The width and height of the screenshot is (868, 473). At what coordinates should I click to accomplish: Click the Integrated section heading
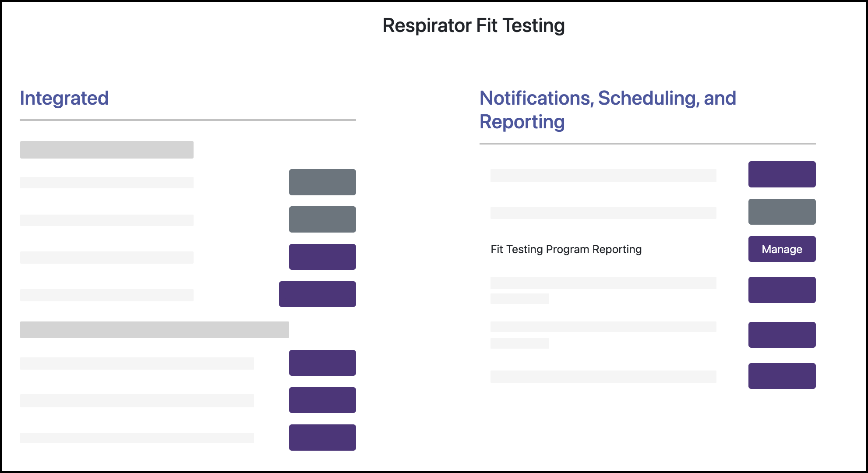(x=64, y=98)
